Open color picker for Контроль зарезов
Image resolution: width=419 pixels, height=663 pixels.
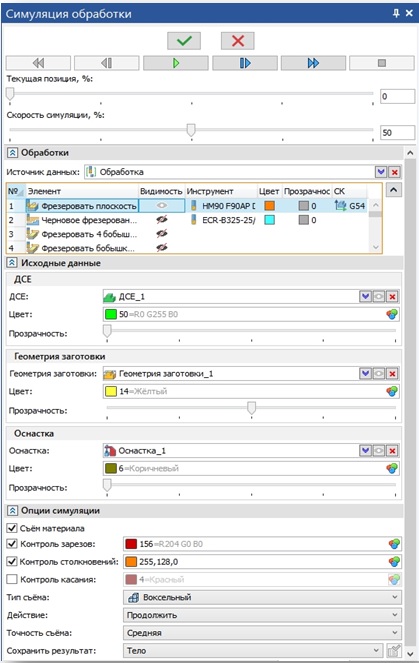[x=394, y=544]
